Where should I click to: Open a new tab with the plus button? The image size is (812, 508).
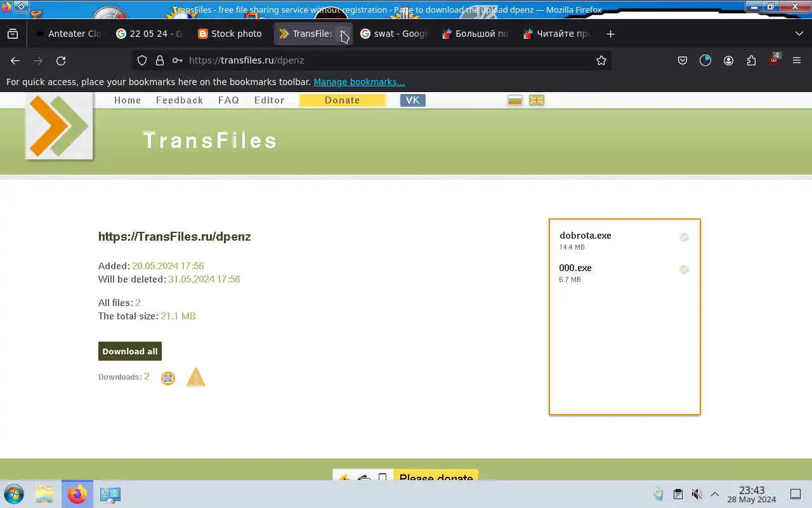coord(610,34)
